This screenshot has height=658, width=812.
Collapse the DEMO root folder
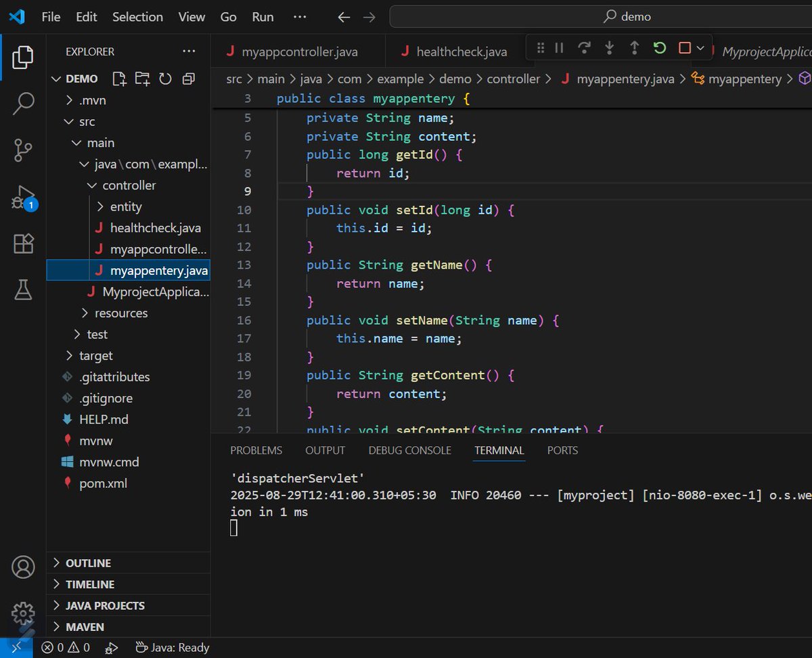point(56,79)
